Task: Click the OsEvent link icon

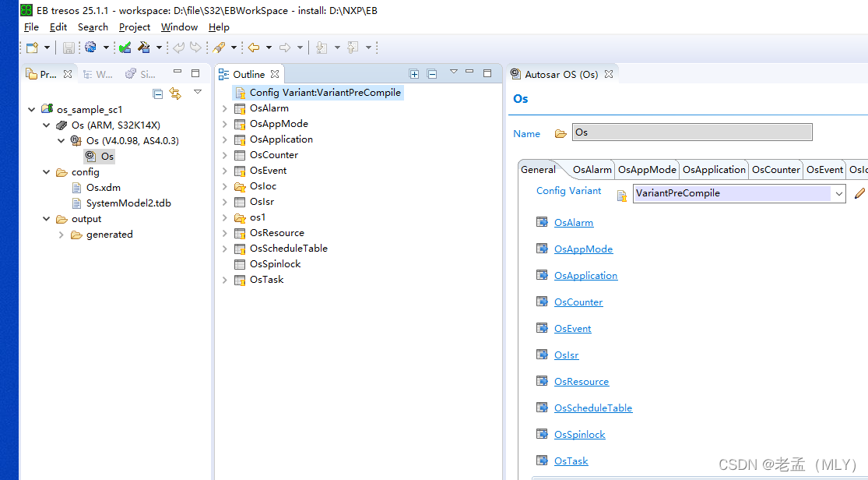Action: tap(542, 327)
